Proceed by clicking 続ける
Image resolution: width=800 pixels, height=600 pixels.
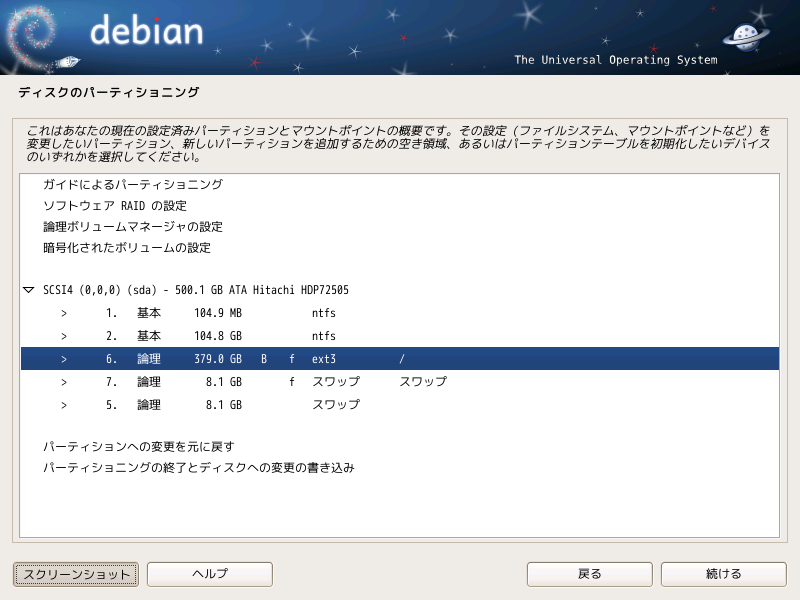[x=723, y=574]
